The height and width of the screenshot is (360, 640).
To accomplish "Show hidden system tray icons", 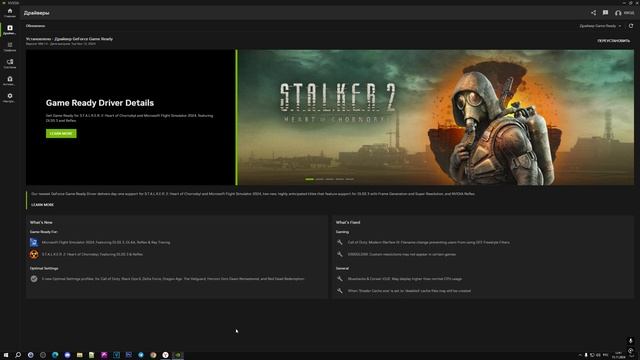I will pos(580,355).
